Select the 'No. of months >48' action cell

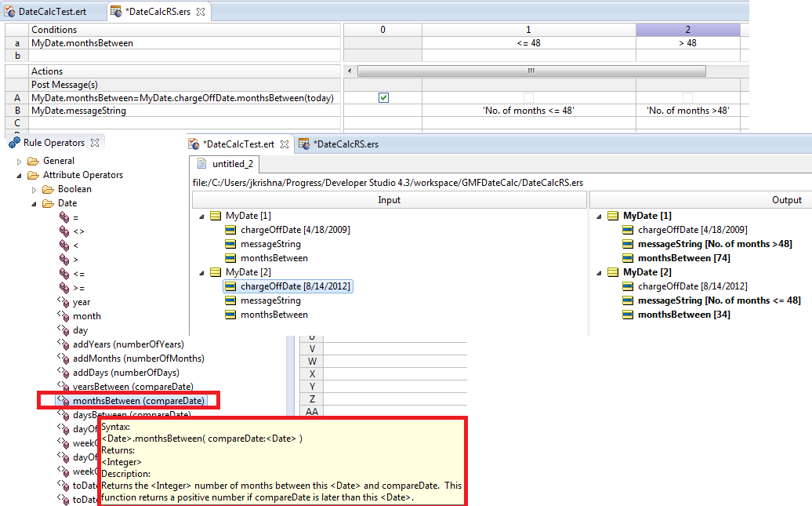coord(687,111)
